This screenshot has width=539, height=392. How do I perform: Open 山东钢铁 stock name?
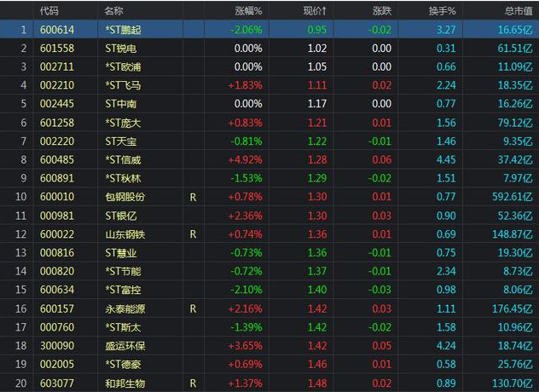coord(125,234)
